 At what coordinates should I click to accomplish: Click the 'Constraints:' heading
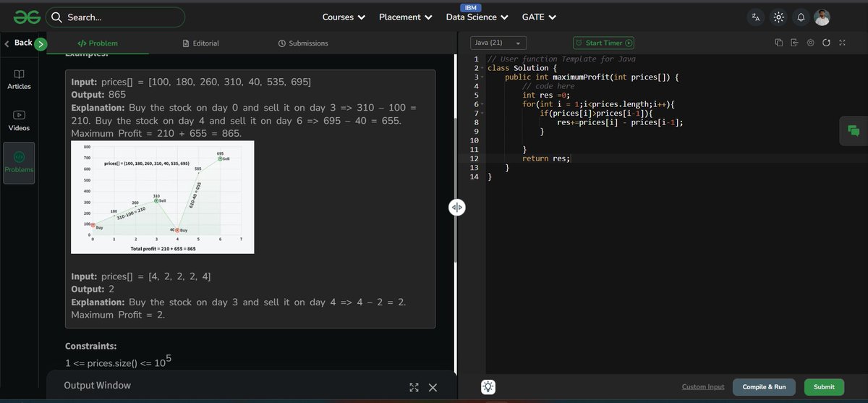click(90, 347)
